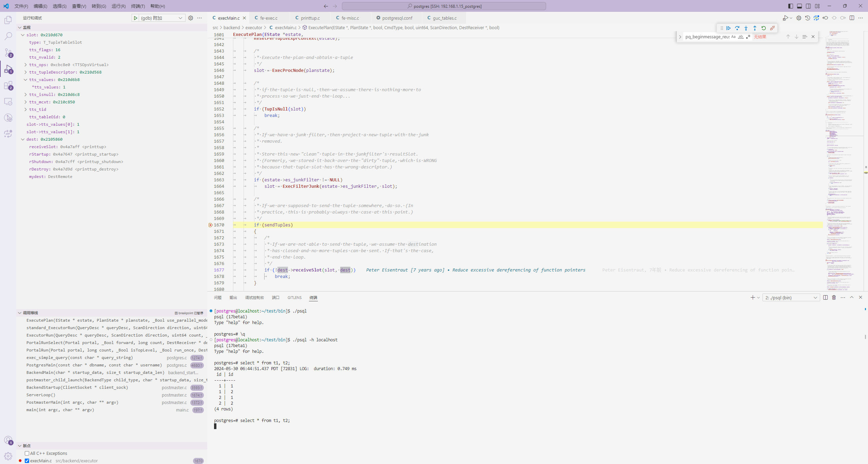Click Step Over in the debug toolbar
Screen dimensions: 868x464
point(737,28)
